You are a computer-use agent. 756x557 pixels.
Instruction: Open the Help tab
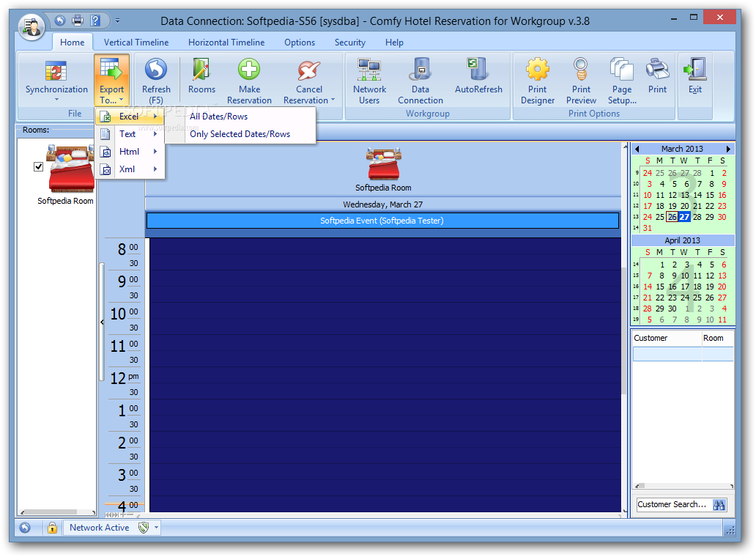point(394,43)
